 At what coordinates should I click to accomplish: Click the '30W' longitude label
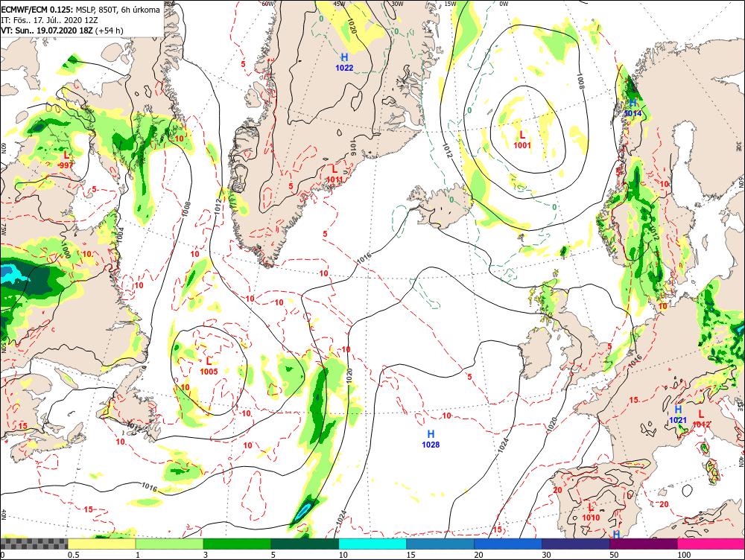pos(398,3)
